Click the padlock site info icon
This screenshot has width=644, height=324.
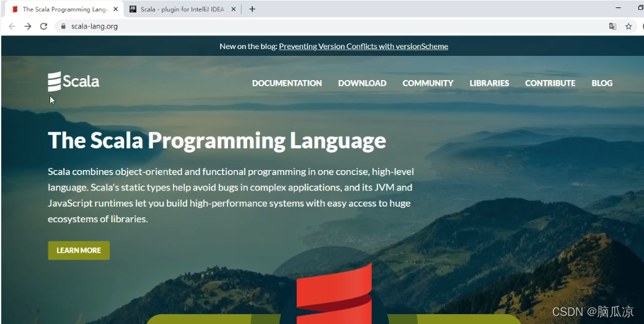coord(63,26)
